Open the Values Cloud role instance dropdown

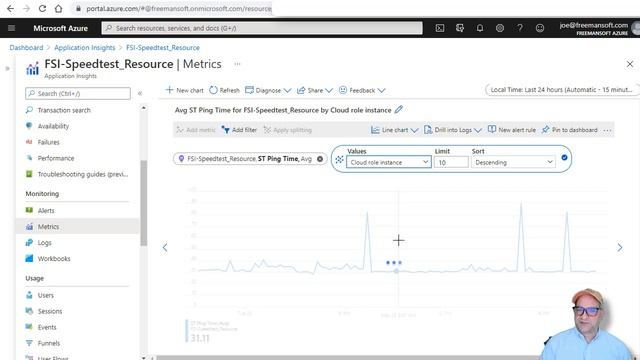[389, 162]
